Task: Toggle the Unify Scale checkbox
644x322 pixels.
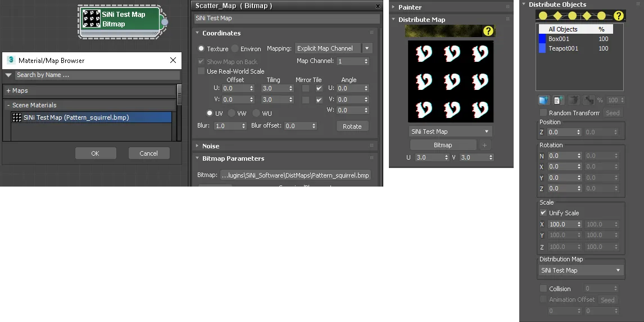Action: click(x=543, y=213)
